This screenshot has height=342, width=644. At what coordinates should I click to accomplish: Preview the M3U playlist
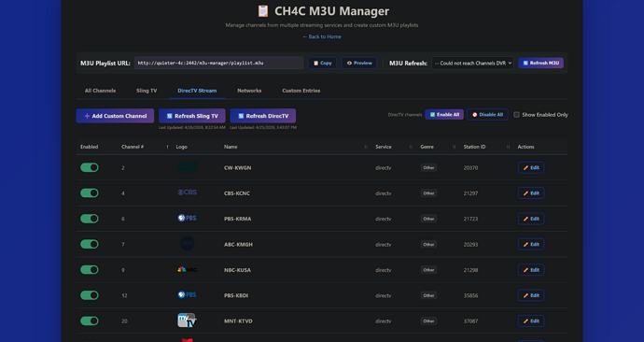(x=359, y=63)
